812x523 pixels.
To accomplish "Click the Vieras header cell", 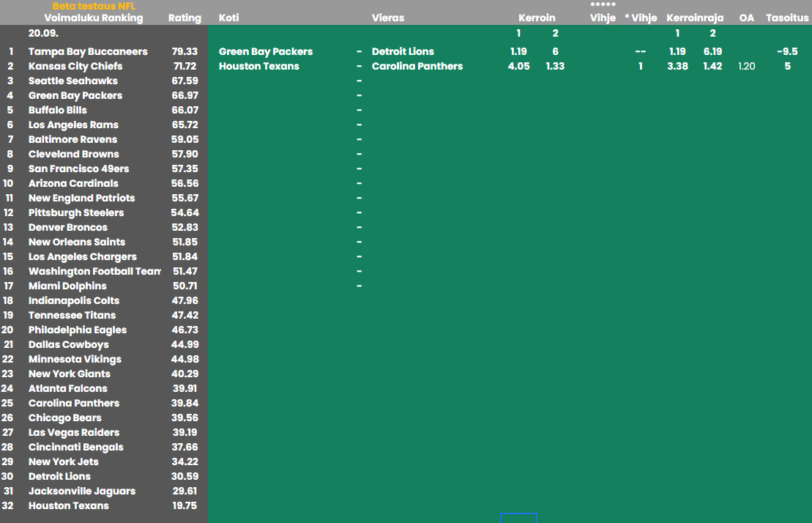I will pos(388,18).
